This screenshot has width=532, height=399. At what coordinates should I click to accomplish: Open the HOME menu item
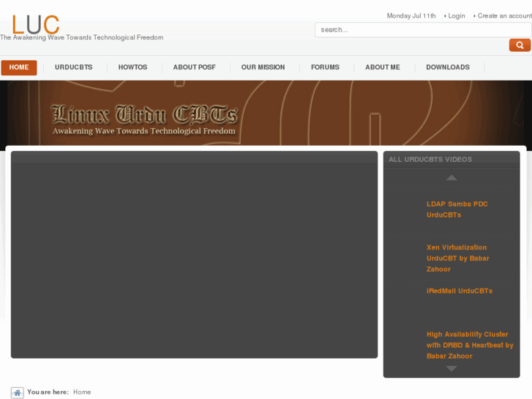[19, 67]
